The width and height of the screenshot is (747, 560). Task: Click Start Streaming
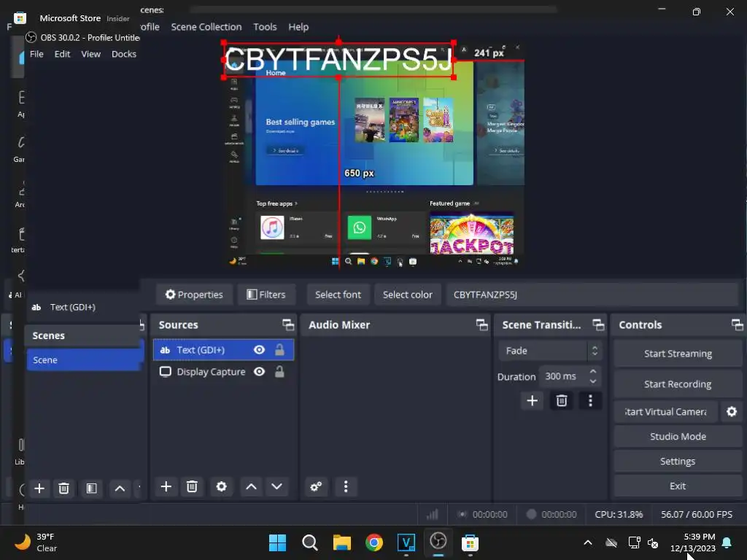678,354
